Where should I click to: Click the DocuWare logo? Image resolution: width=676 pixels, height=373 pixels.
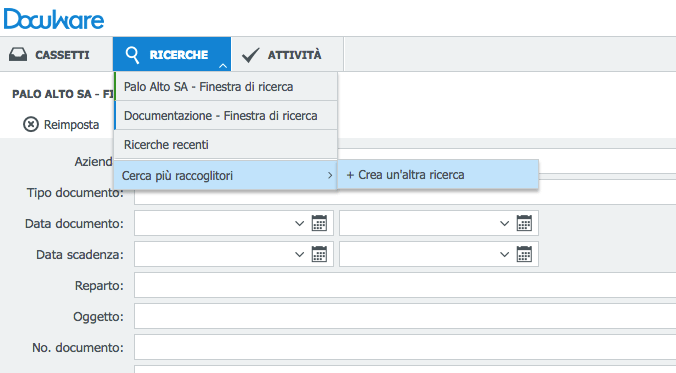point(54,19)
